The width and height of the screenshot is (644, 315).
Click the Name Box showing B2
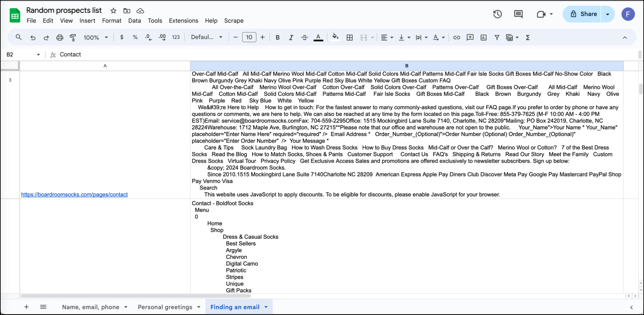pos(23,54)
